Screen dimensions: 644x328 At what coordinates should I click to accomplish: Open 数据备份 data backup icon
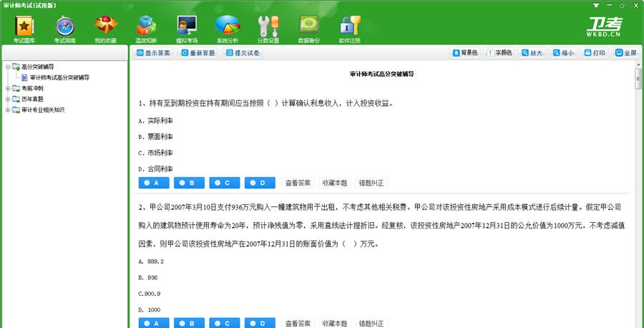(x=309, y=29)
